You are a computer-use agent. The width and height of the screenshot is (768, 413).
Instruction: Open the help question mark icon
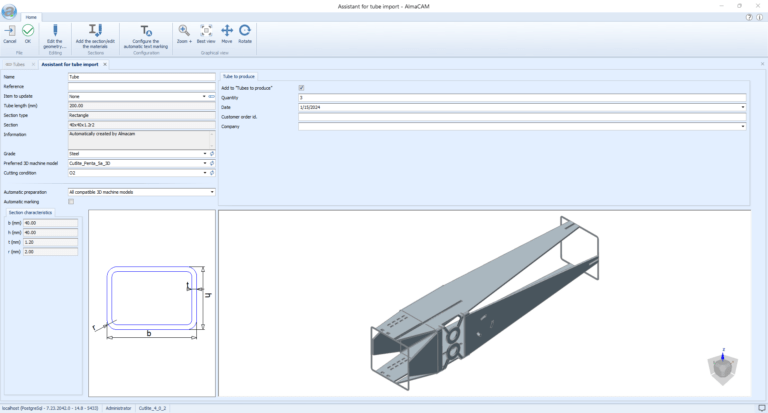pyautogui.click(x=748, y=18)
